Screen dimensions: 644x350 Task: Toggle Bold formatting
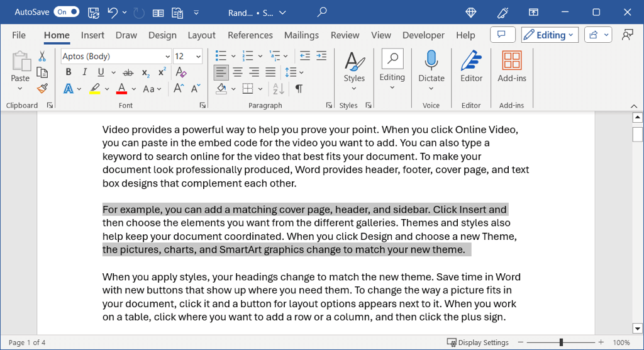pyautogui.click(x=69, y=72)
